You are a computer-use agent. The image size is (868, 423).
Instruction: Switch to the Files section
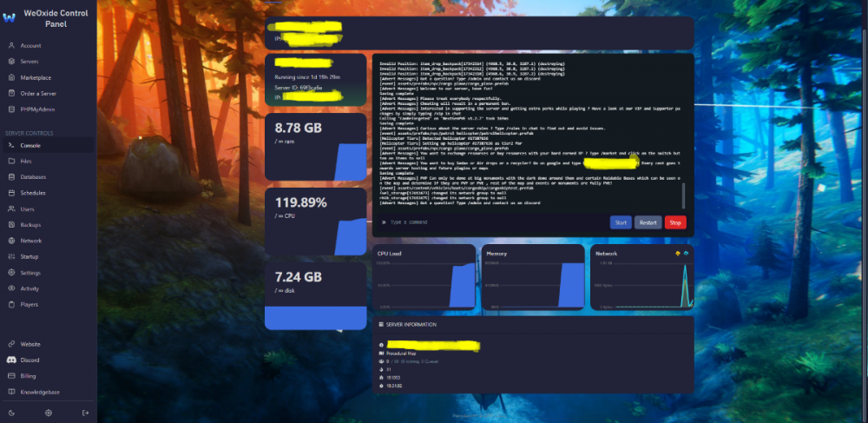coord(25,162)
